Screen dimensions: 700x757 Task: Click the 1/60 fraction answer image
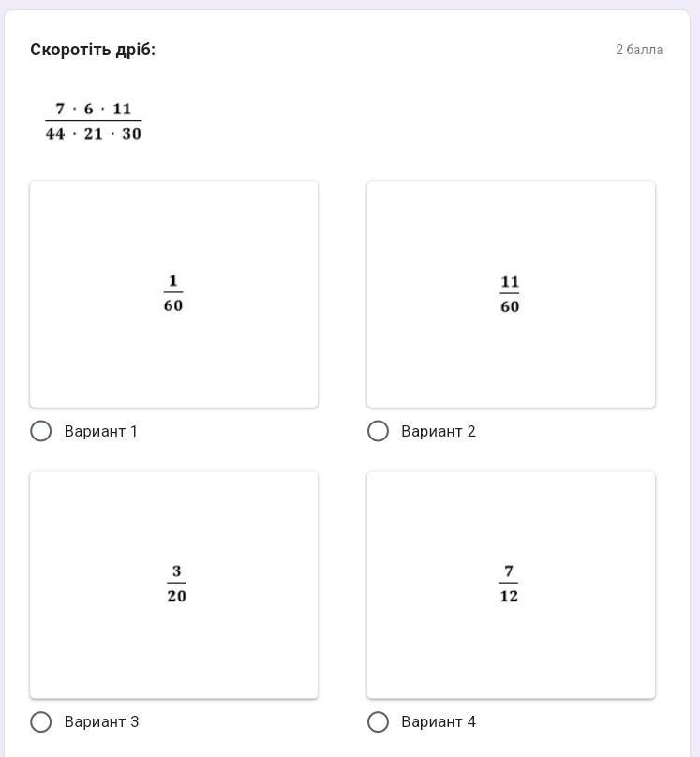point(173,294)
